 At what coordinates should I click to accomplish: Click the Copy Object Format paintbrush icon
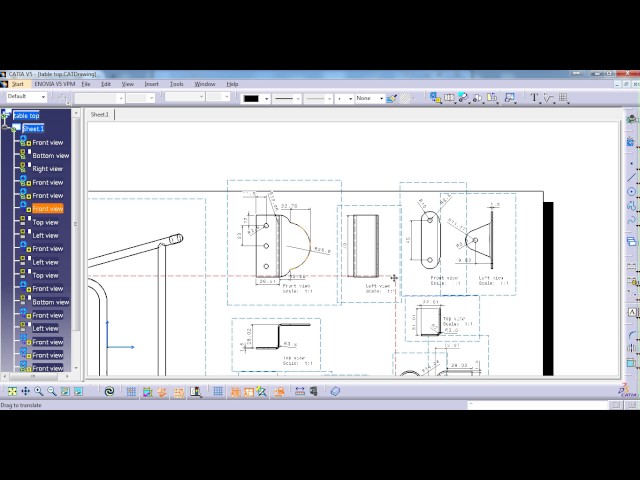click(391, 98)
